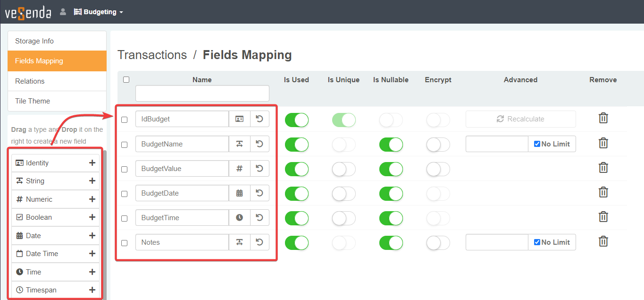Viewport: 644px width, 300px height.
Task: Click the calendar type icon next to BudgetDate
Action: pyautogui.click(x=239, y=193)
